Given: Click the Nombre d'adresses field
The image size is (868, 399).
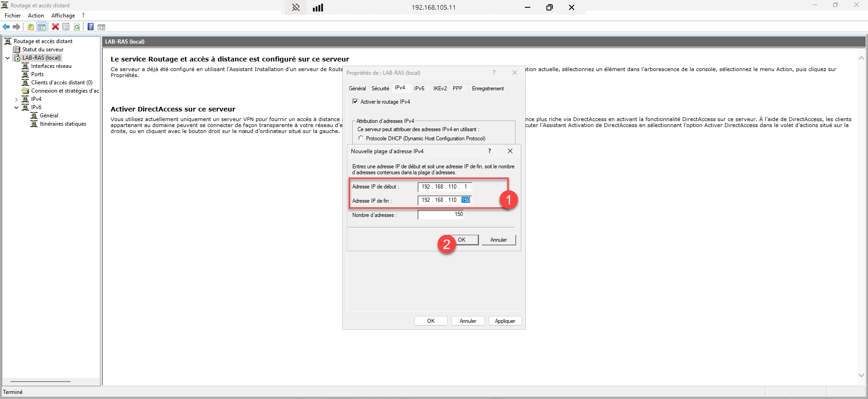Looking at the screenshot, I should (x=440, y=215).
